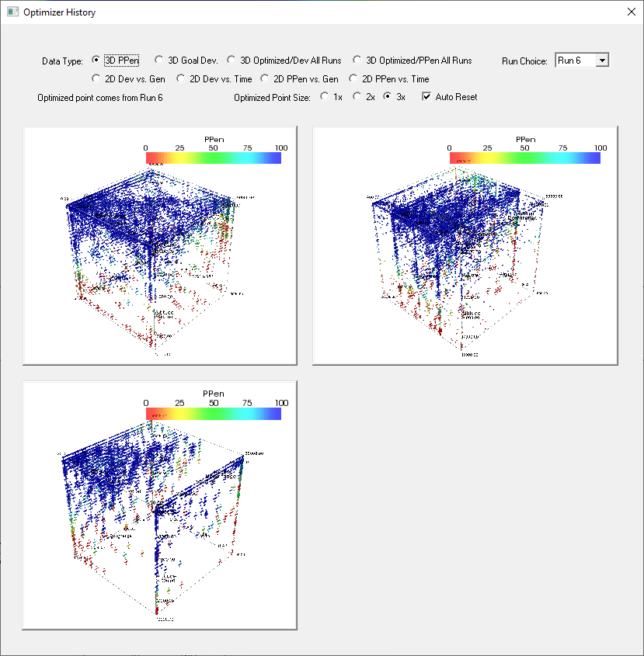Viewport: 644px width, 656px height.
Task: Open the Run Choice dropdown arrow
Action: click(602, 61)
